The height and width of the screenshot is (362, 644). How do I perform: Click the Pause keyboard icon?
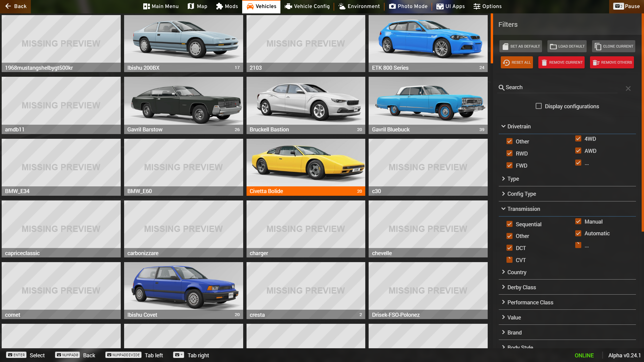point(618,6)
